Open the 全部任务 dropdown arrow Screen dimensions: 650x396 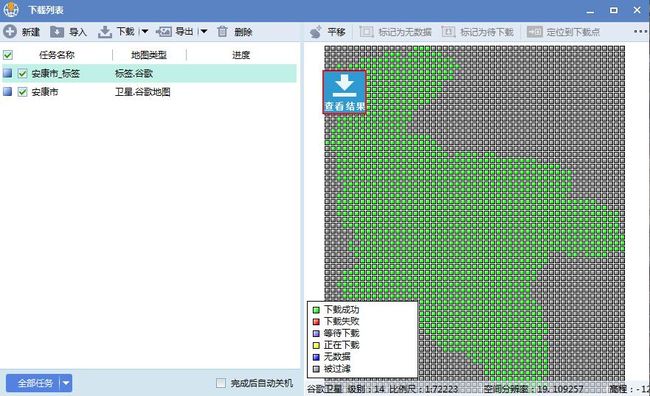click(x=66, y=383)
